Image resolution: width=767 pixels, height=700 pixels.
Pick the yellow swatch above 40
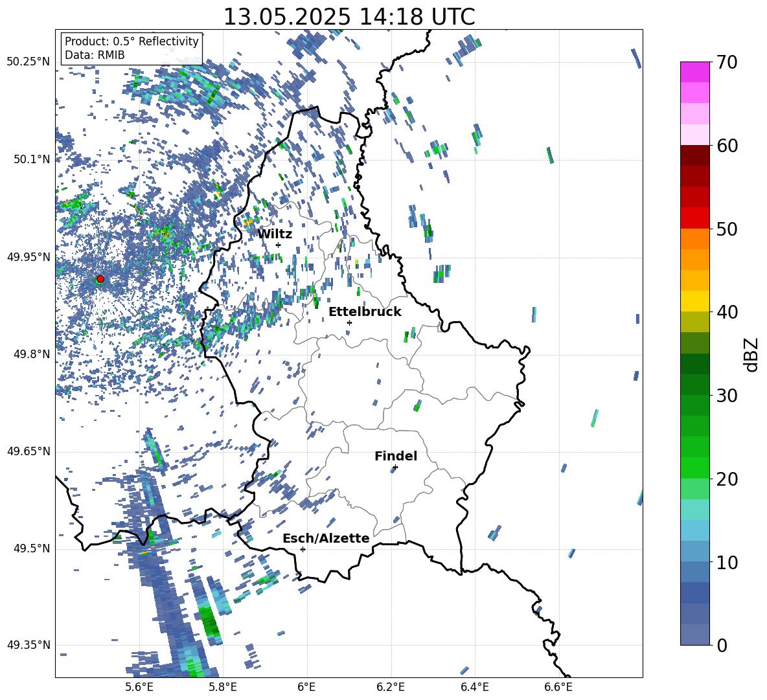[x=694, y=301]
